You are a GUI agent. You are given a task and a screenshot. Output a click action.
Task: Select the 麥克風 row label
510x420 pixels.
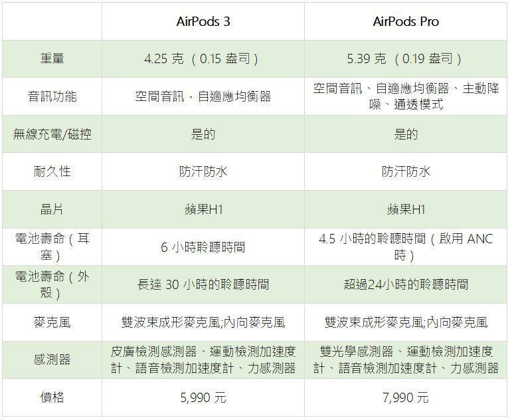[52, 322]
